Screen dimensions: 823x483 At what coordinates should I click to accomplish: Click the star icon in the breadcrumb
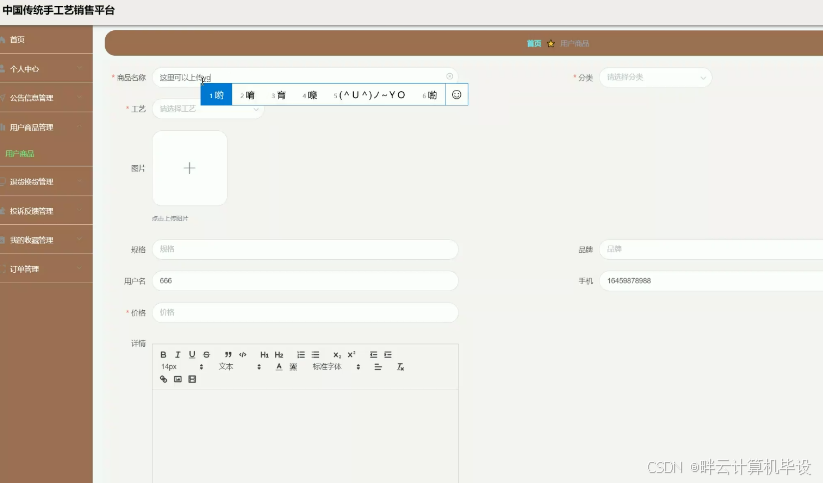point(551,44)
